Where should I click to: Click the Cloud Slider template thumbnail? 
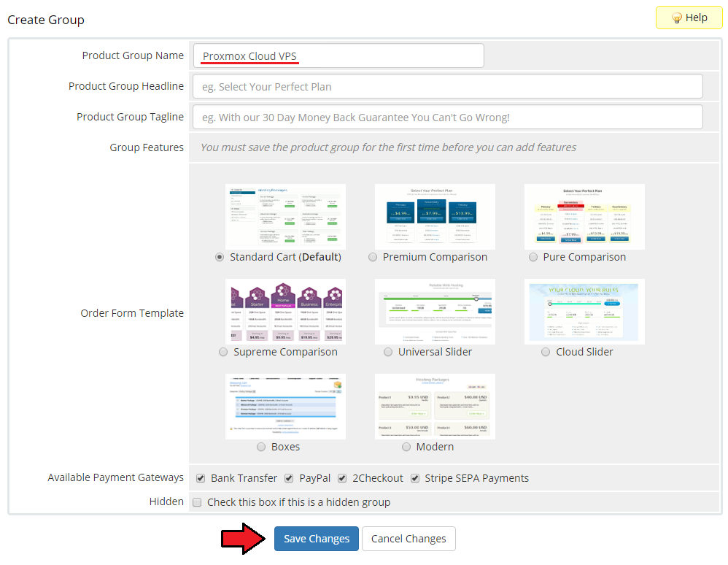point(584,312)
